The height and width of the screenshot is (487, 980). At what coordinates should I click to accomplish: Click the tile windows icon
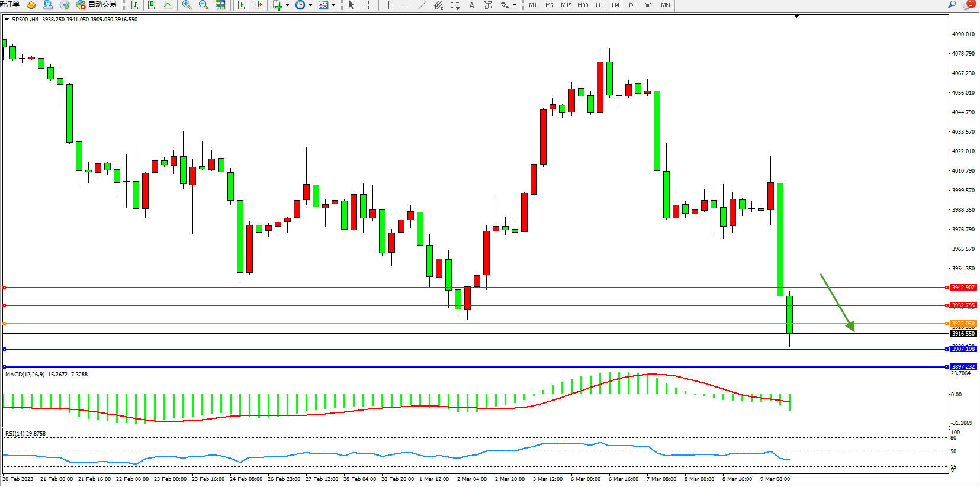pos(220,5)
